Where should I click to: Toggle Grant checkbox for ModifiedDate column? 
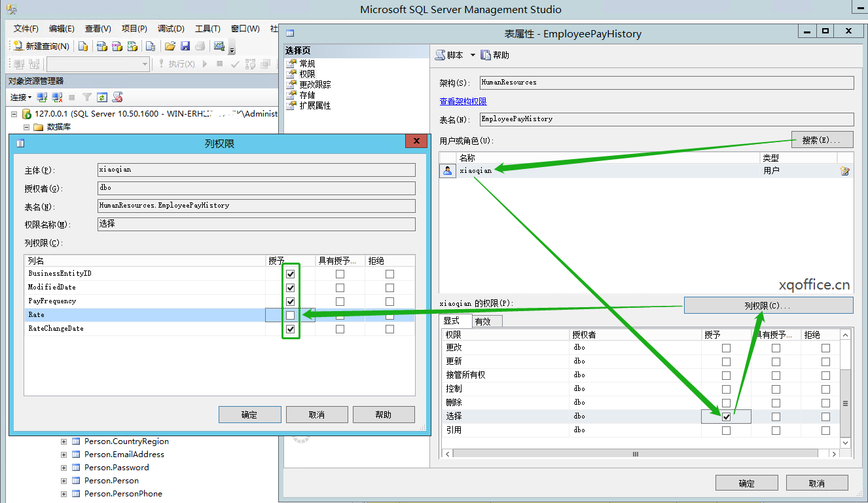pos(291,288)
